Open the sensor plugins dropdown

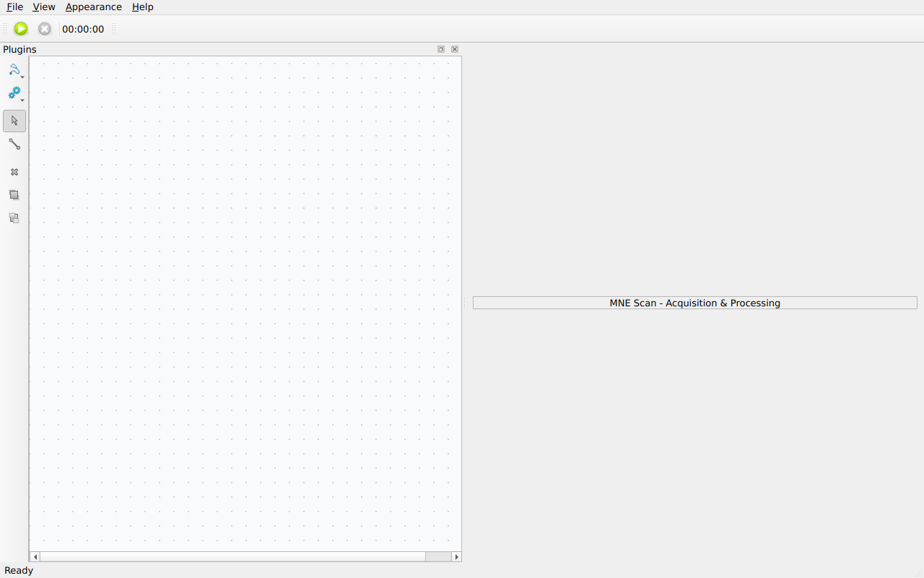pos(14,70)
